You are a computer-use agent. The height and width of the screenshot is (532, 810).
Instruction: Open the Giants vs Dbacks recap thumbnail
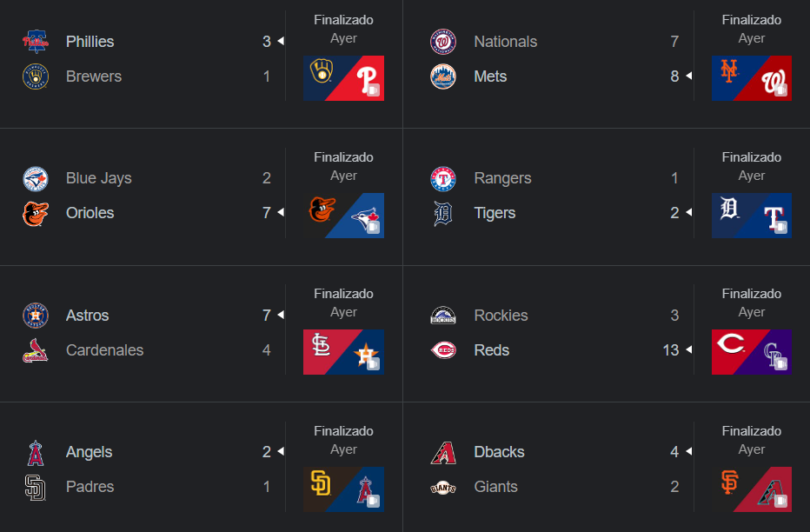tap(751, 489)
